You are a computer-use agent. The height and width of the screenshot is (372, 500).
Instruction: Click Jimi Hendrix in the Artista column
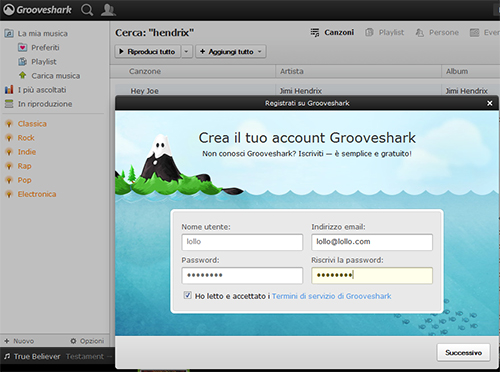click(301, 91)
